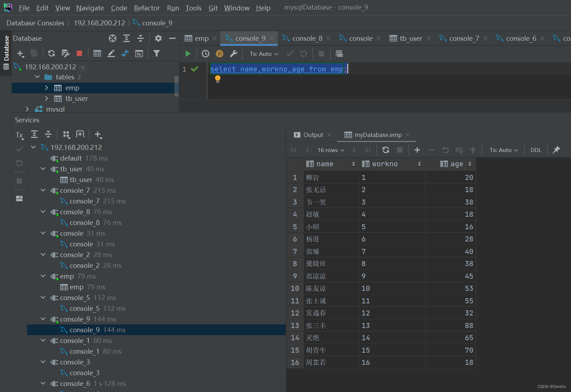Click the layout icon in Services side strip
571x392 pixels.
click(x=19, y=199)
